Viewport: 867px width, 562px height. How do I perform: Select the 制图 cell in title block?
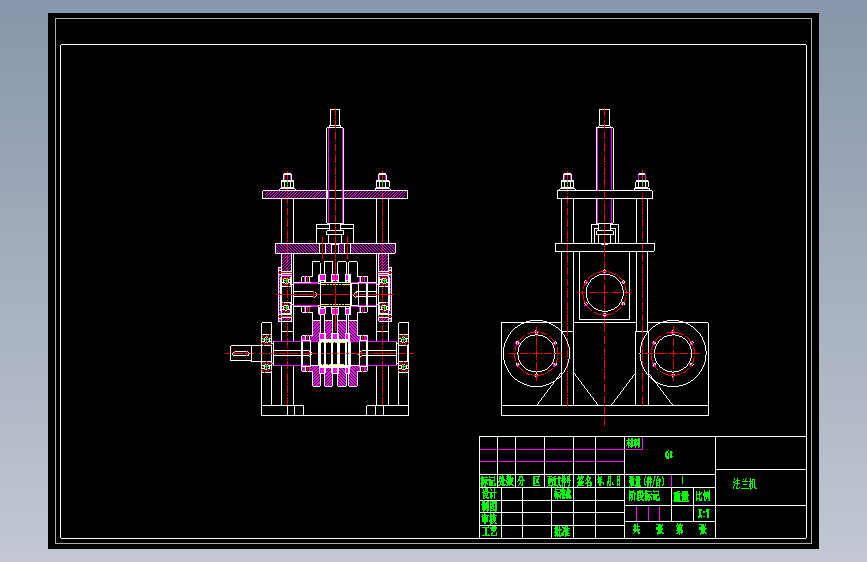point(489,507)
